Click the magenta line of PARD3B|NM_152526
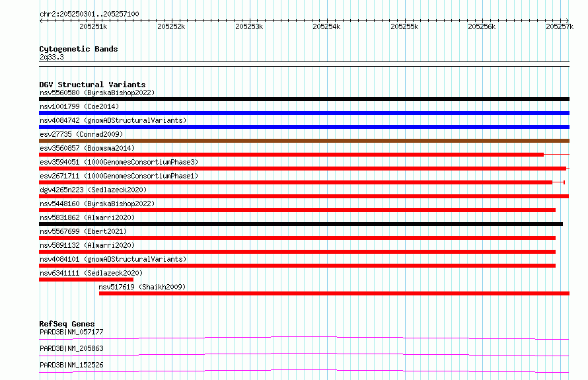 [x=304, y=371]
